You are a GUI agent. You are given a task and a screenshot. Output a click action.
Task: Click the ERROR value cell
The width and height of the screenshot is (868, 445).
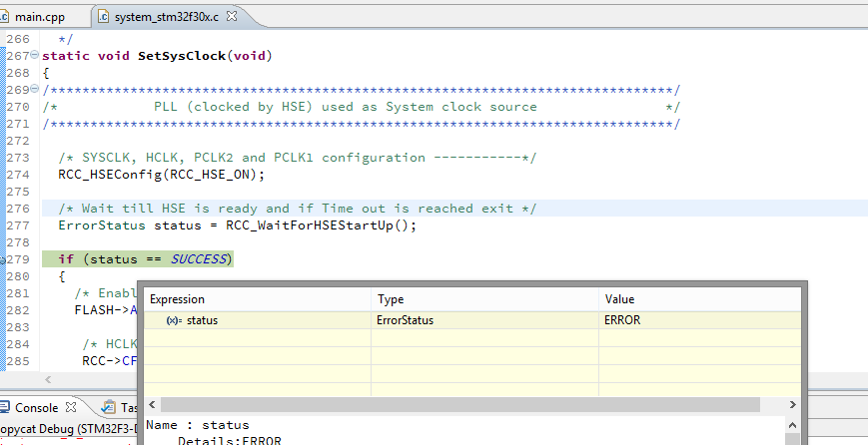pyautogui.click(x=622, y=320)
